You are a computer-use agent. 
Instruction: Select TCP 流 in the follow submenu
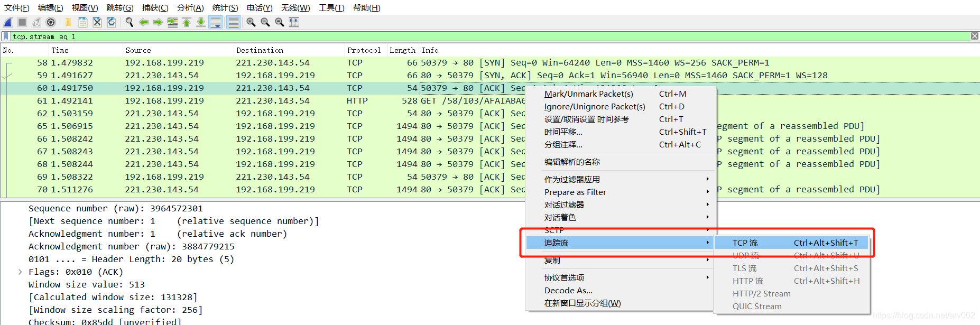tap(791, 243)
